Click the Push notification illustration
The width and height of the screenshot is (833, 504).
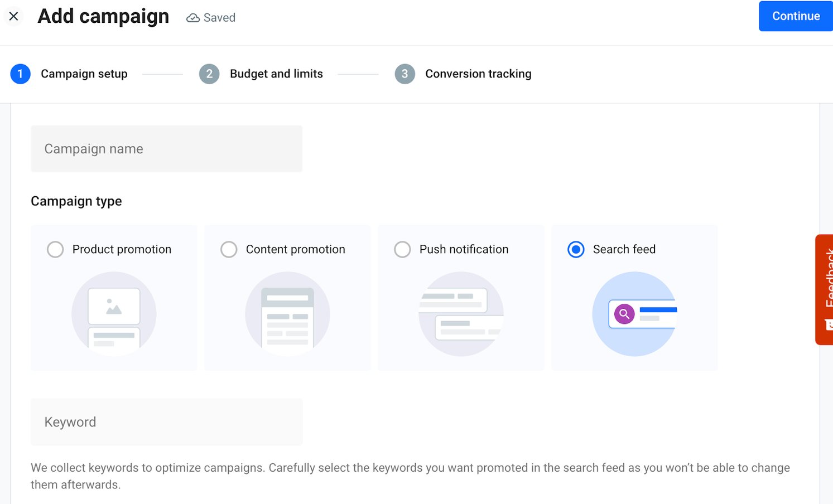(461, 314)
